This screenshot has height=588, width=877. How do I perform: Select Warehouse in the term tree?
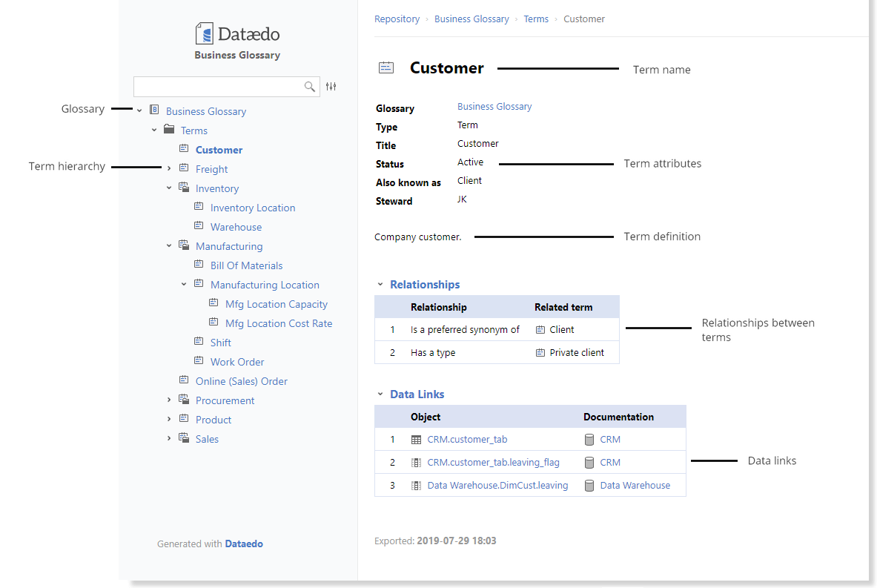click(236, 227)
